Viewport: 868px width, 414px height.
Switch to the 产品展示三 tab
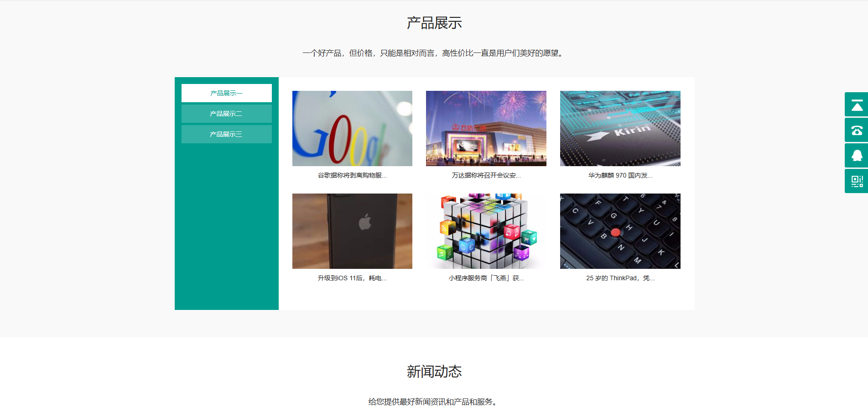point(226,134)
